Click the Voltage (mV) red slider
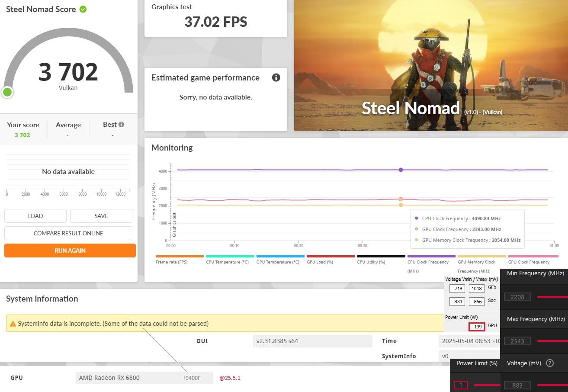This screenshot has width=568, height=392. 552,385
